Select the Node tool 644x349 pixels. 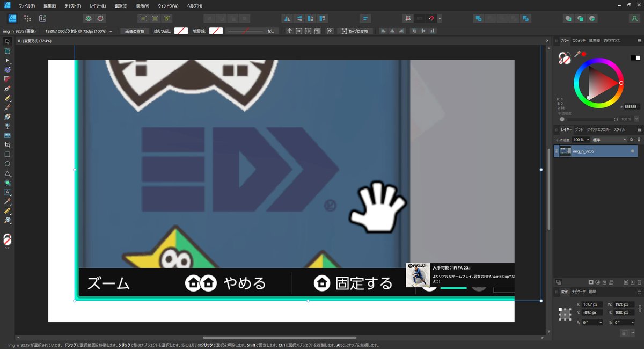tap(8, 61)
